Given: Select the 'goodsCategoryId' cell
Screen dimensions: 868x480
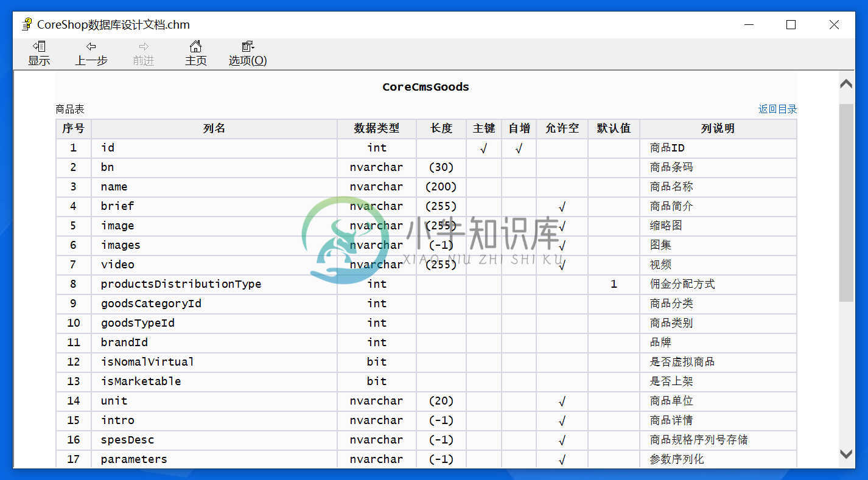Looking at the screenshot, I should (x=214, y=304).
